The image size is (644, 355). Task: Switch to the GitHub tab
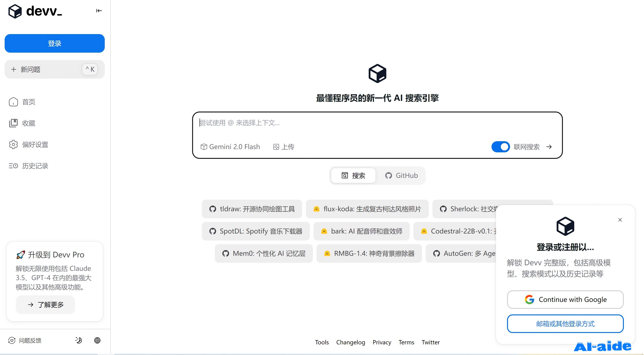pos(402,175)
